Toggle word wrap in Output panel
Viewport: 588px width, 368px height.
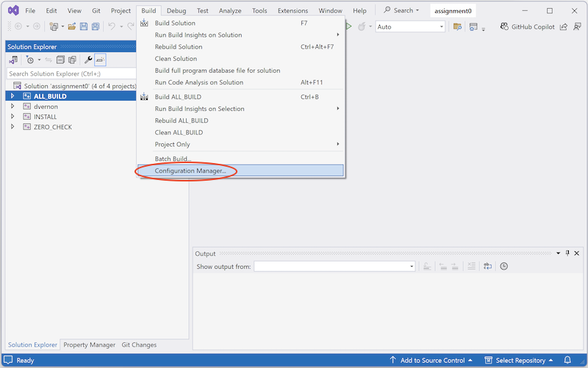487,267
